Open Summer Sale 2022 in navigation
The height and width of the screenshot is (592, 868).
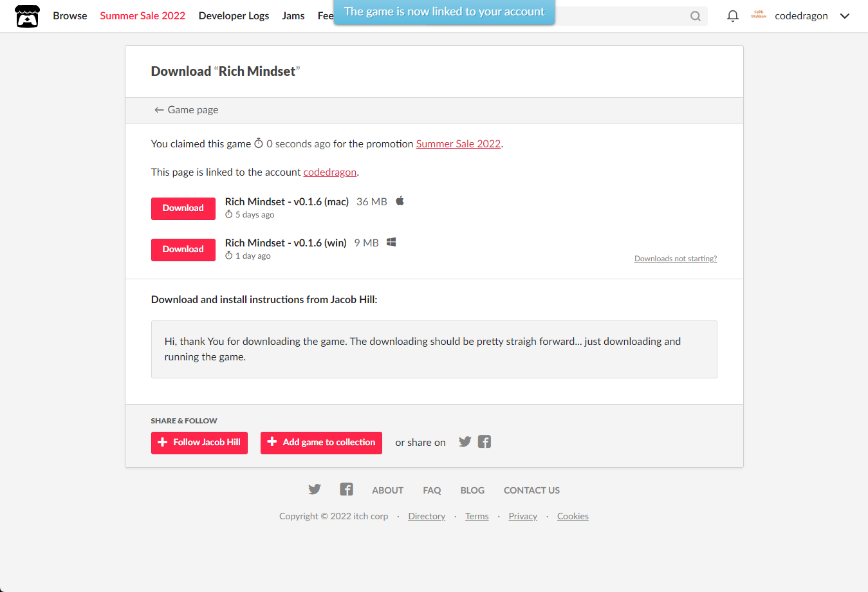click(143, 16)
